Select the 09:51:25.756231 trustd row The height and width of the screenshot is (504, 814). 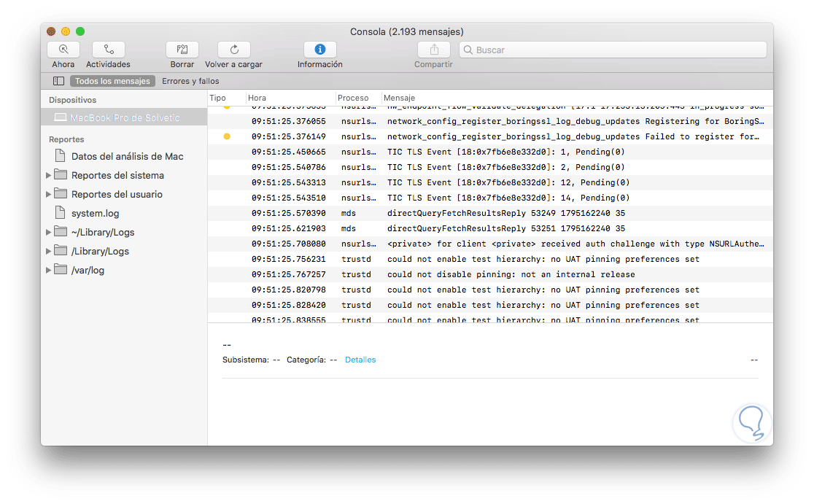point(490,259)
